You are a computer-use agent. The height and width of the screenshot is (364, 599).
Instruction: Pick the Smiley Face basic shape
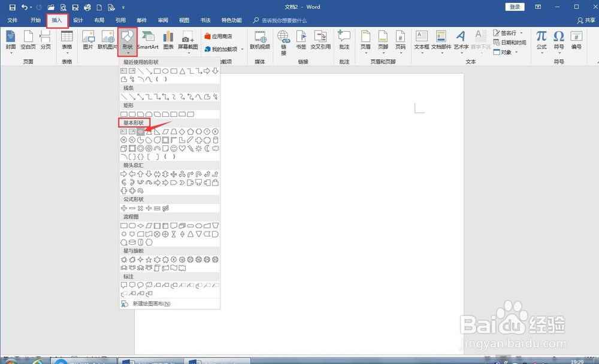pos(174,148)
